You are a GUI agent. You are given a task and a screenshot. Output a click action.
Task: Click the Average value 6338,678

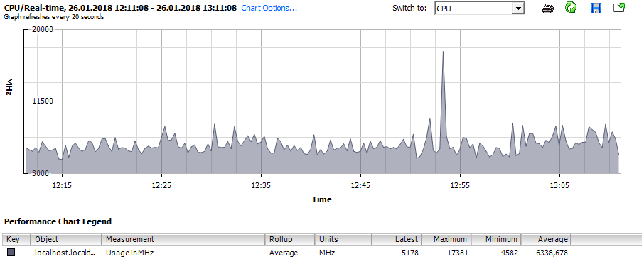tap(552, 253)
